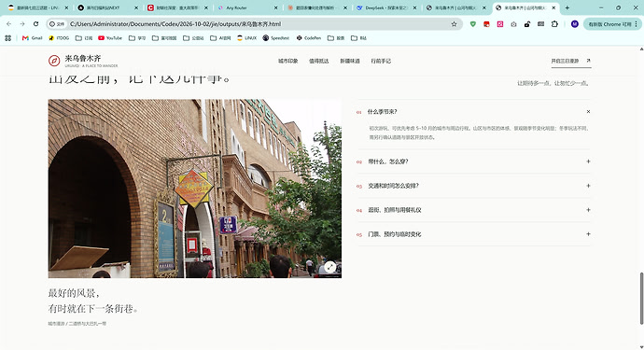Open the Chrome three-dot menu
This screenshot has height=350, width=644.
pos(637,24)
